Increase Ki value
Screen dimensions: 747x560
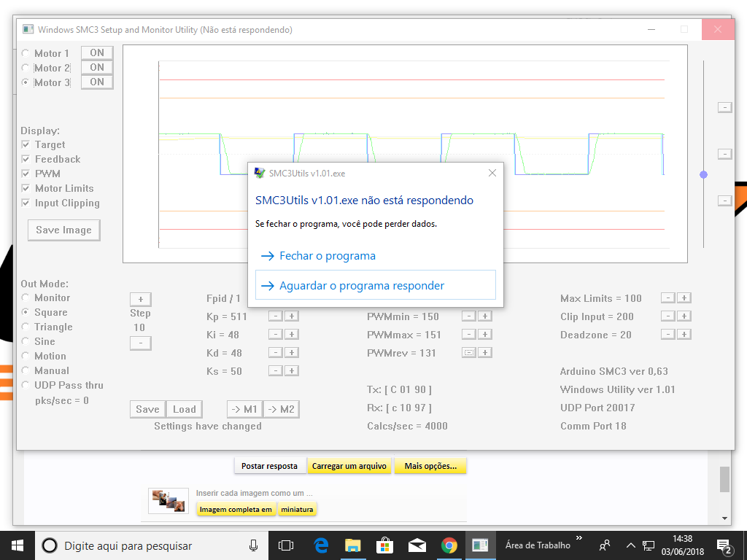point(292,334)
